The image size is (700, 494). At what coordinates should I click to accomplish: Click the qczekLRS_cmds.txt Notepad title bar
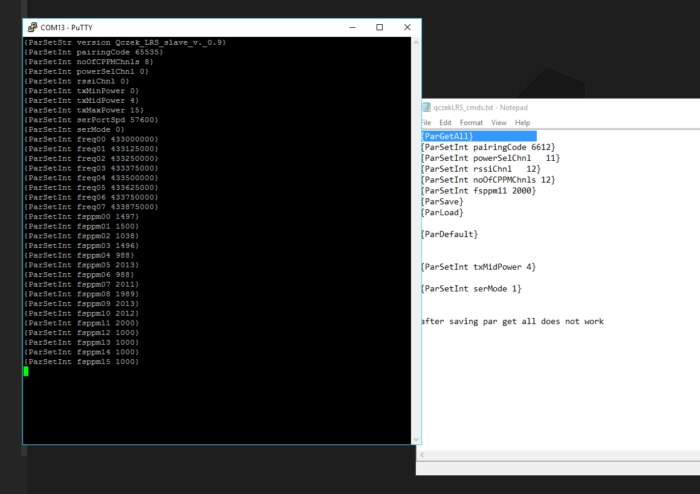tap(560, 107)
